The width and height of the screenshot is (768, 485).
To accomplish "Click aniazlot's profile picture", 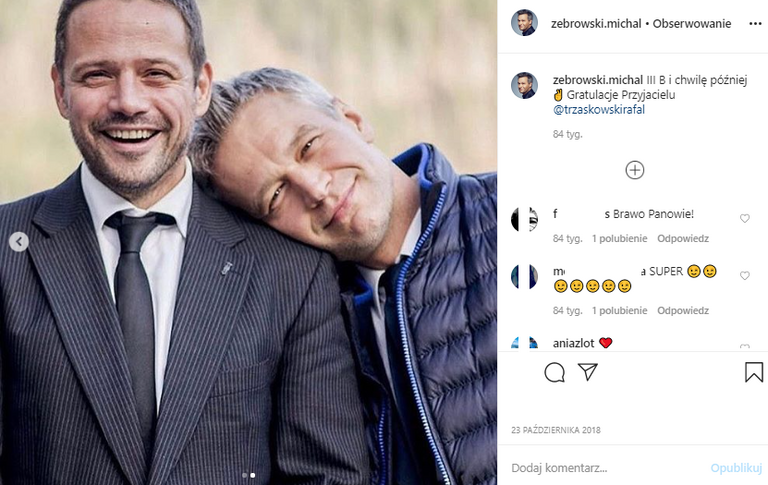I will (x=524, y=343).
